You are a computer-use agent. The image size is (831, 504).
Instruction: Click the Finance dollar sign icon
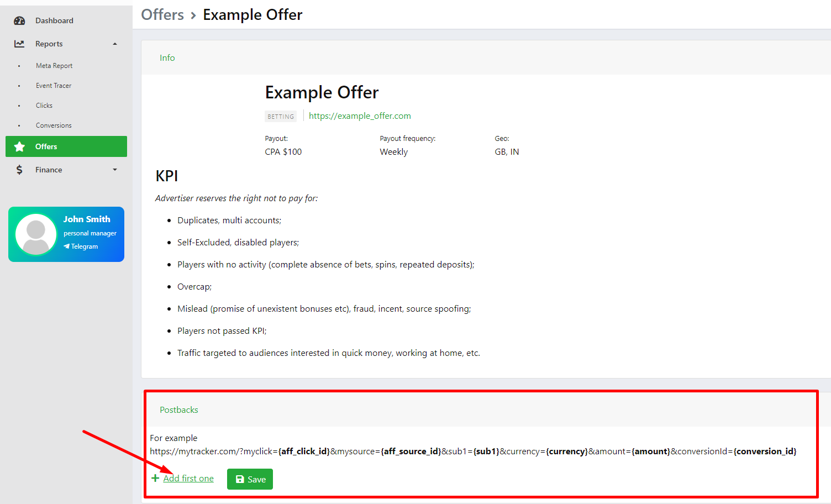tap(19, 170)
